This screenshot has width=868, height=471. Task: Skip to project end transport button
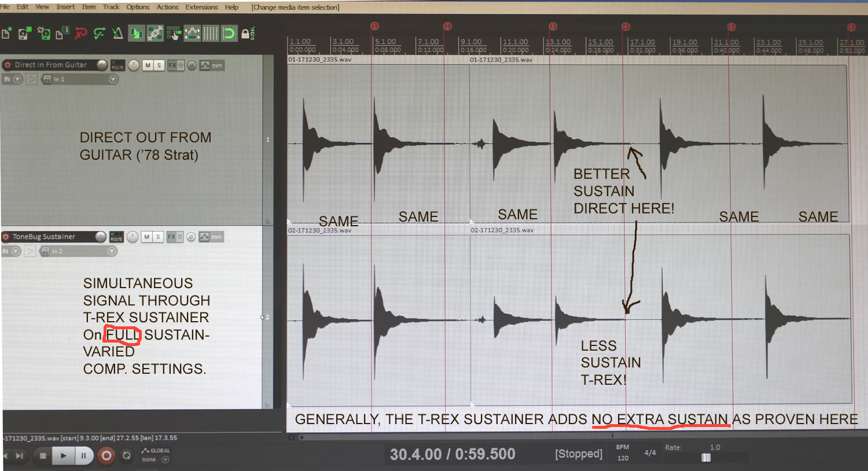[x=20, y=456]
